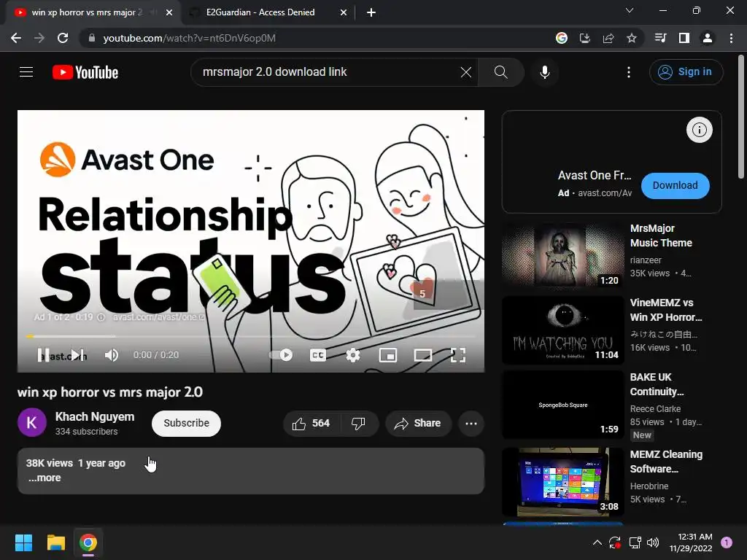Open File Explorer from taskbar
747x560 pixels.
pos(55,542)
